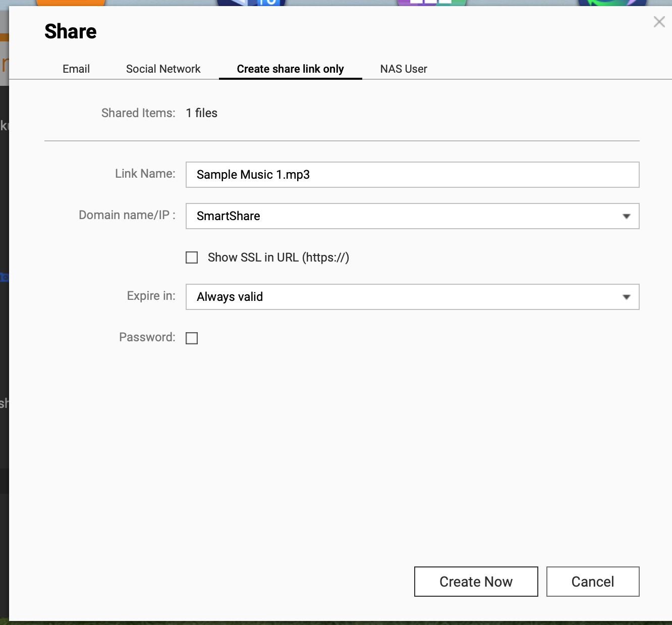Enable Show SSL in URL checkbox

pos(192,257)
